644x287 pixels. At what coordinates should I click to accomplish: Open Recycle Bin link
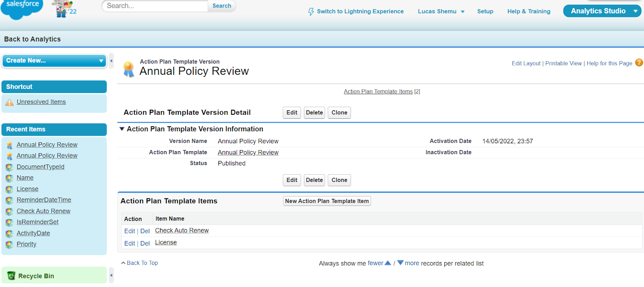click(36, 276)
